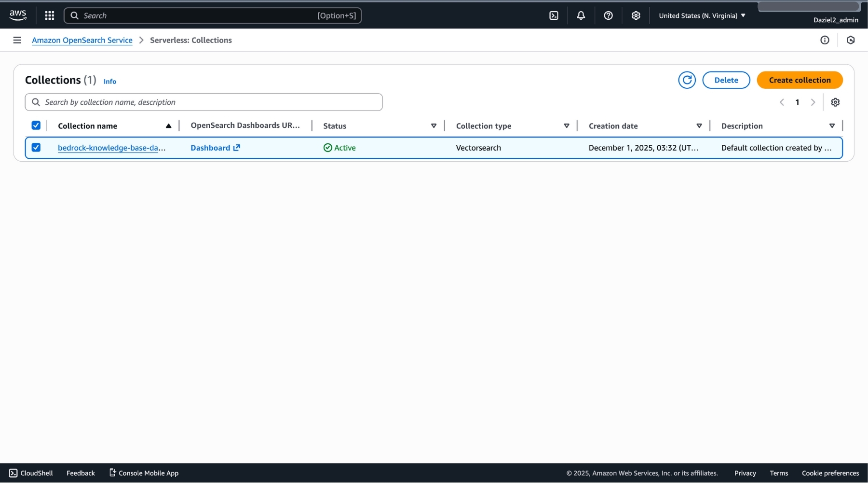The height and width of the screenshot is (484, 868).
Task: Click the Create collection button
Action: tap(799, 80)
